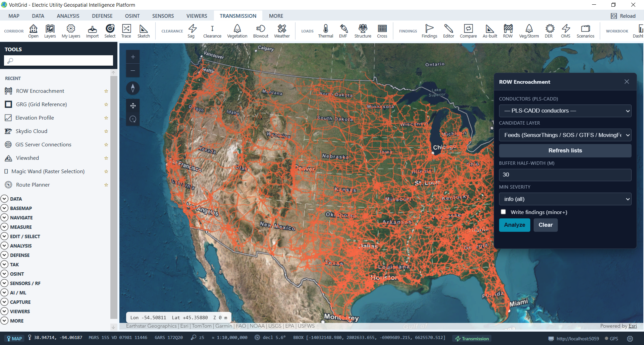Start the Trace tool
This screenshot has width=644, height=345.
pyautogui.click(x=126, y=31)
